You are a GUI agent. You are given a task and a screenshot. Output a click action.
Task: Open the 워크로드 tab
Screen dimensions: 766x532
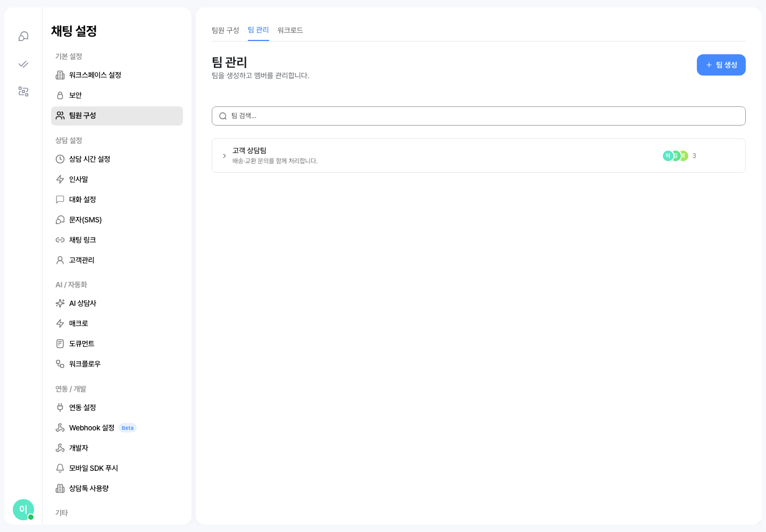290,30
